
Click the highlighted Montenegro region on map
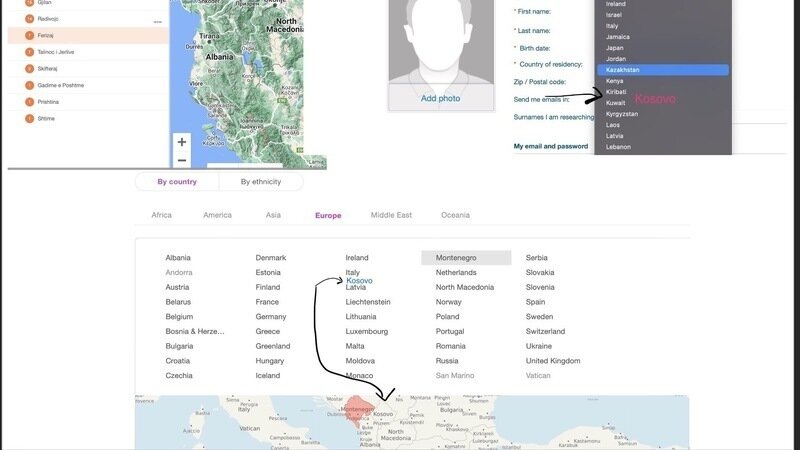[357, 411]
